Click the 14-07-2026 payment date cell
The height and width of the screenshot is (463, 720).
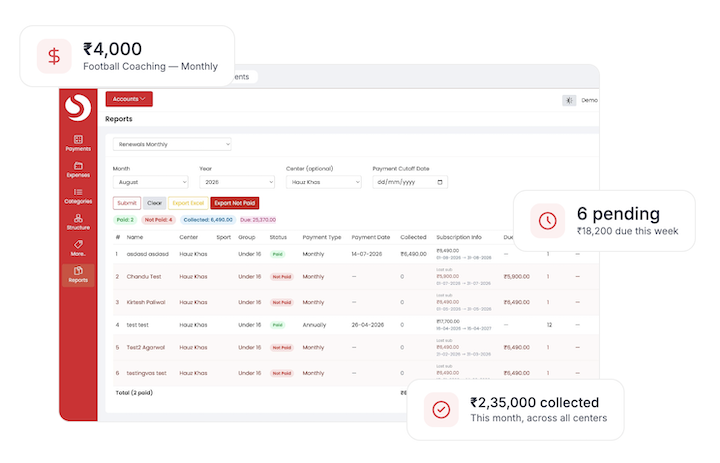tap(367, 254)
